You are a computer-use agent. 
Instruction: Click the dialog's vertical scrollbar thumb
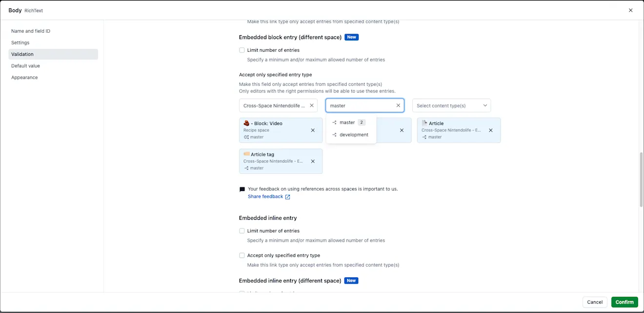pos(641,180)
